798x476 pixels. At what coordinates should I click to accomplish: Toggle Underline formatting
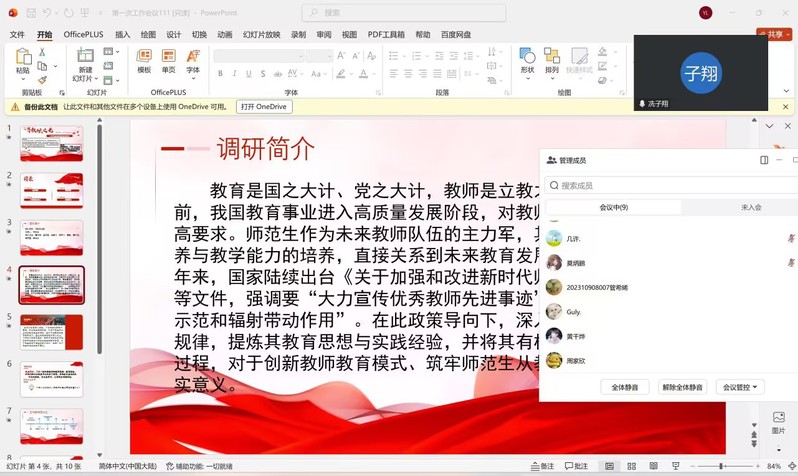248,74
